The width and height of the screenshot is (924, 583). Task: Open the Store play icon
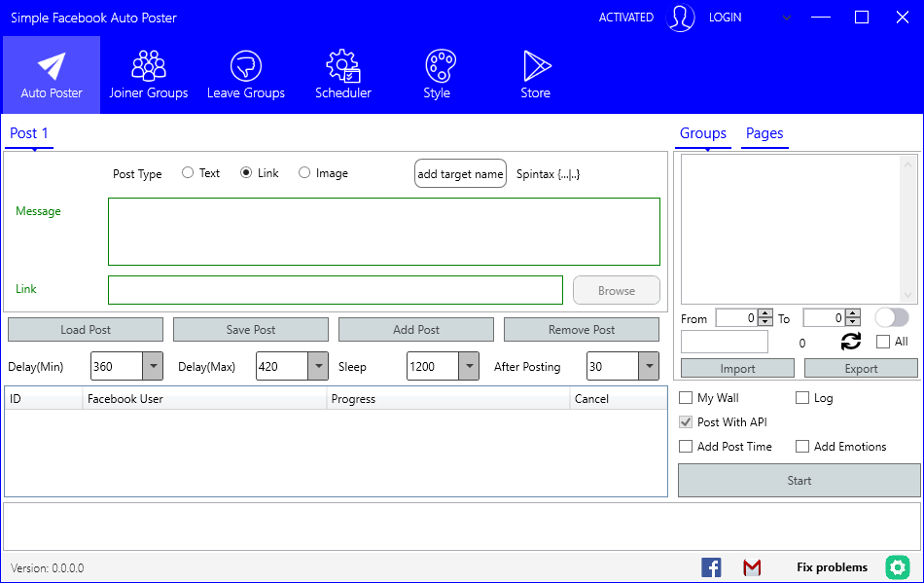pyautogui.click(x=536, y=66)
